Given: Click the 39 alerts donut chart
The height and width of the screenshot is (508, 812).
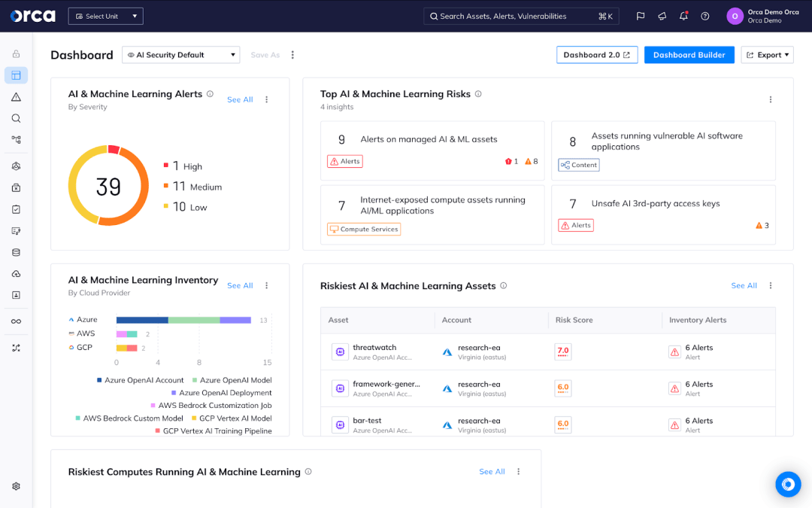Looking at the screenshot, I should 108,186.
